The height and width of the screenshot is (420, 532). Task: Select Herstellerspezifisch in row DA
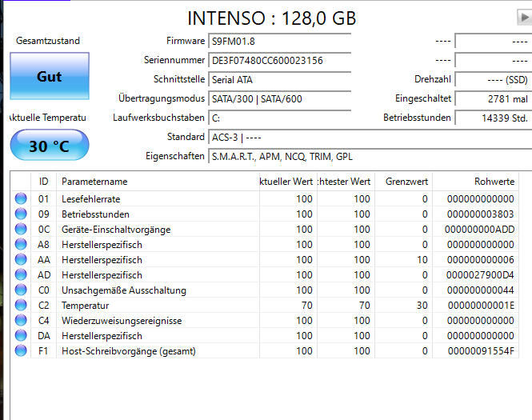point(102,336)
